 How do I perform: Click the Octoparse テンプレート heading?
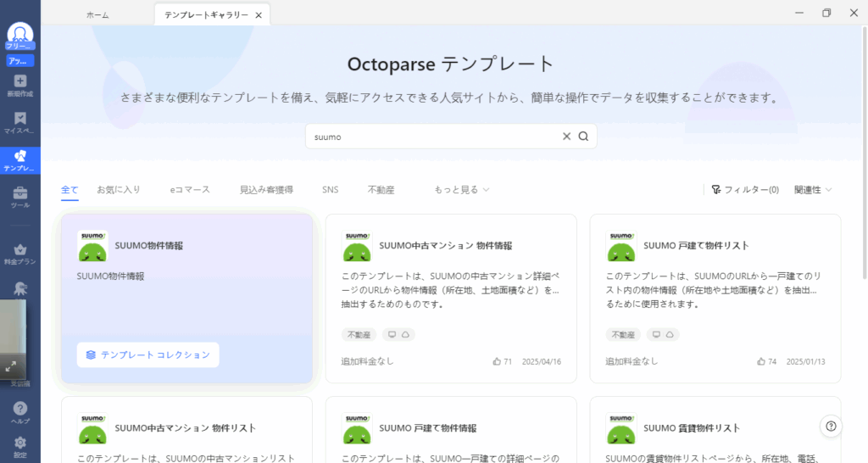click(x=451, y=64)
